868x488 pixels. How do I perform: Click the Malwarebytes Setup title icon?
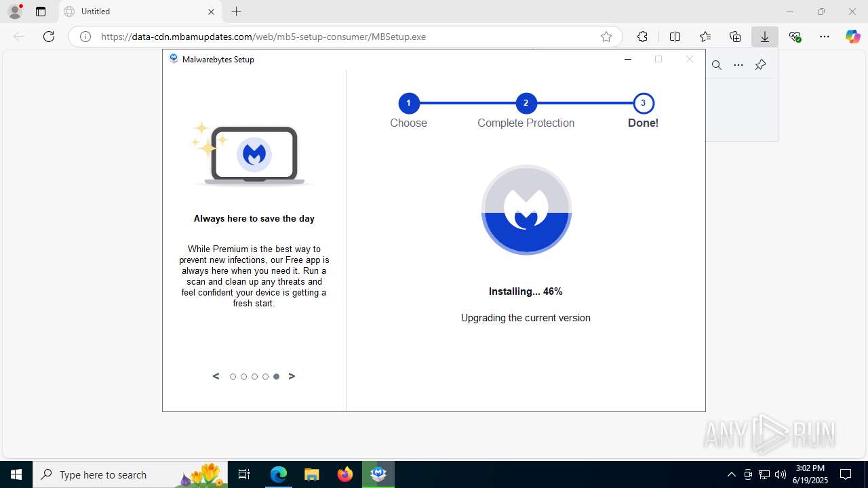(x=174, y=59)
